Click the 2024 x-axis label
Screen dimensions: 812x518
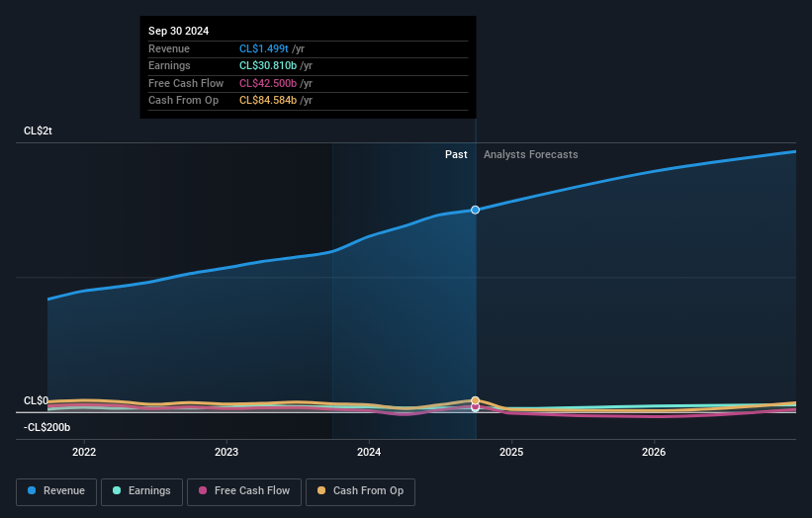click(369, 452)
